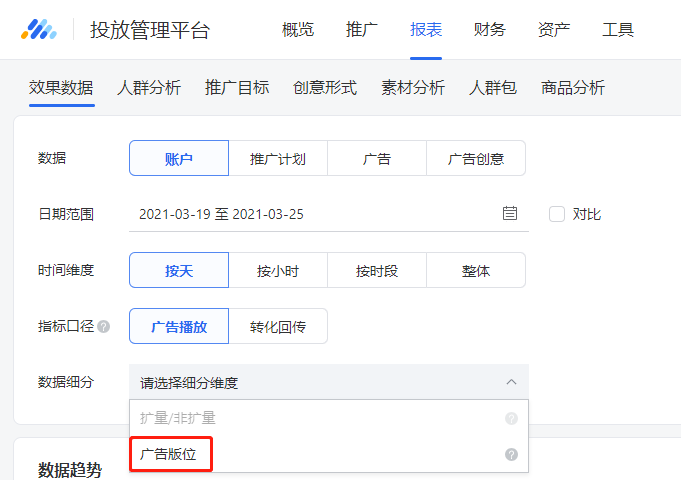This screenshot has height=480, width=681.
Task: Enable the 对比 checkbox
Action: pos(557,214)
